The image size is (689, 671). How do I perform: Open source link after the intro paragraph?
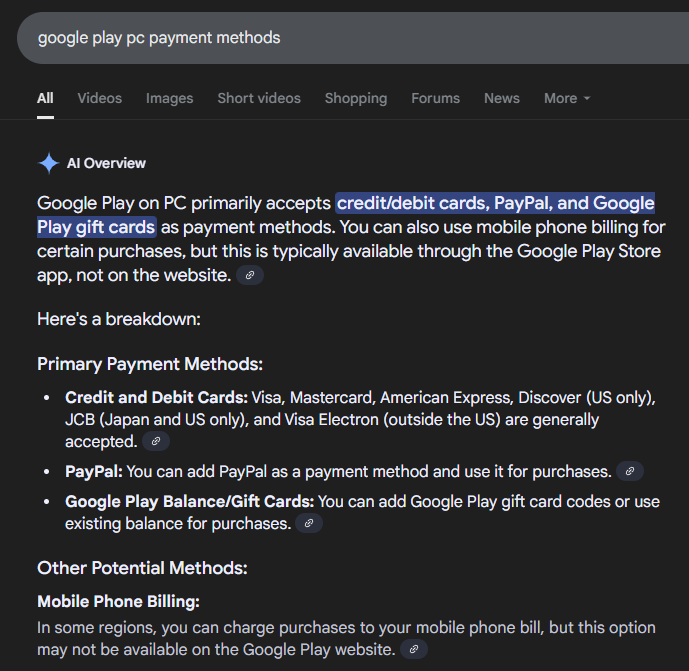[250, 275]
